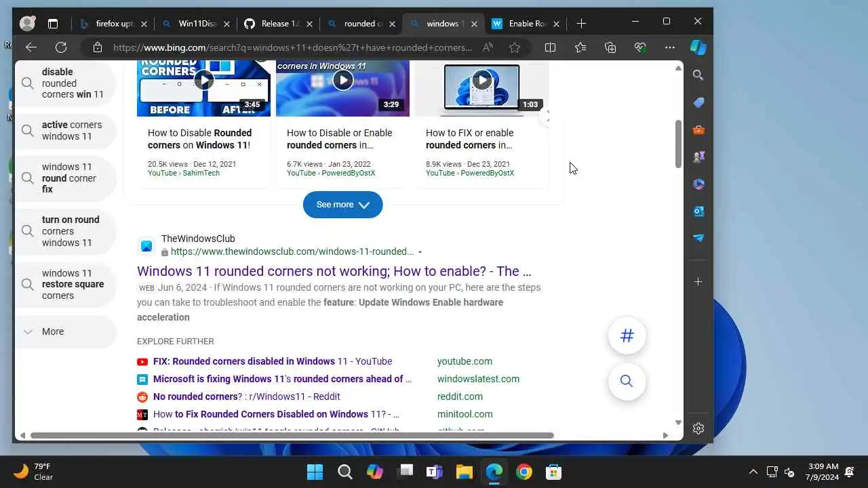Open FIX: Rounded corners disabled YouTube link

pos(273,361)
